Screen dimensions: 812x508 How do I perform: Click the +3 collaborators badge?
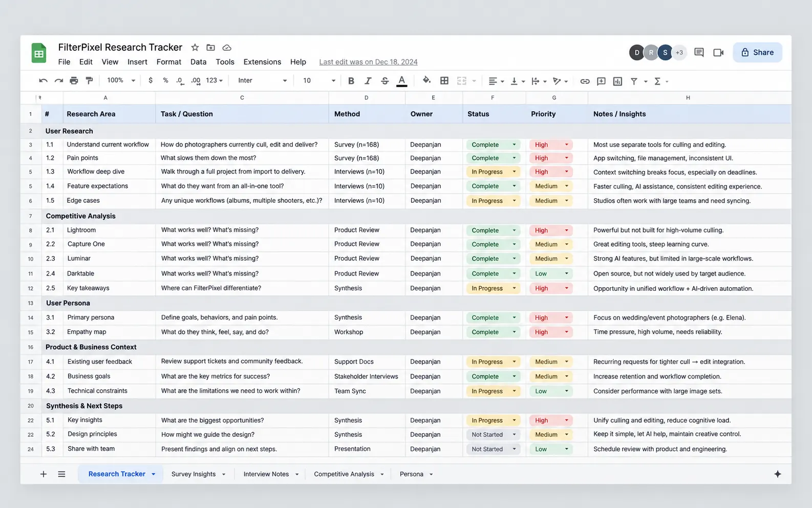pyautogui.click(x=679, y=52)
